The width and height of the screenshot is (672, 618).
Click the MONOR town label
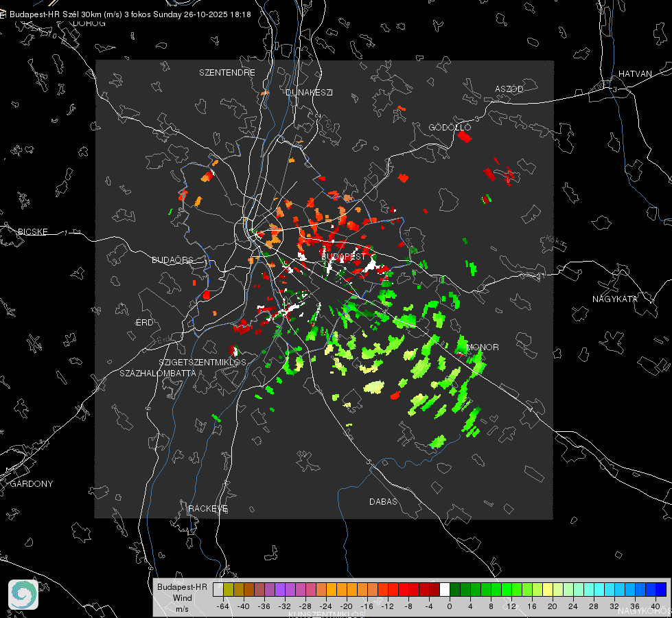pos(482,347)
